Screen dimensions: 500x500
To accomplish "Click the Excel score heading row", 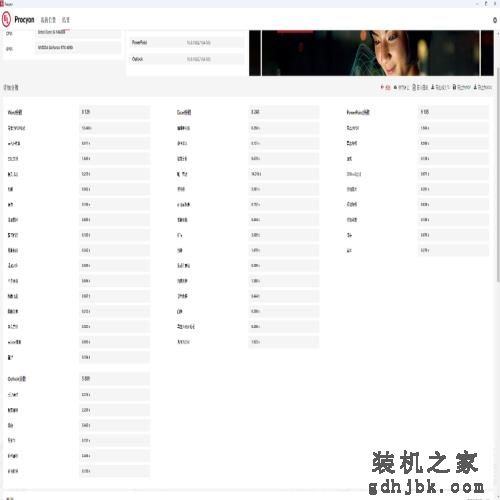I will coord(248,112).
